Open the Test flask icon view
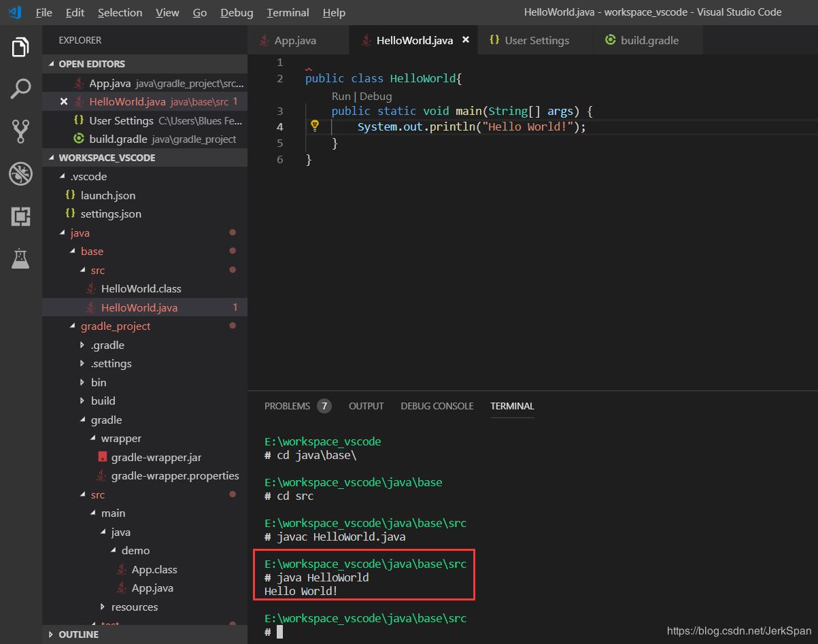The width and height of the screenshot is (818, 644). coord(20,258)
